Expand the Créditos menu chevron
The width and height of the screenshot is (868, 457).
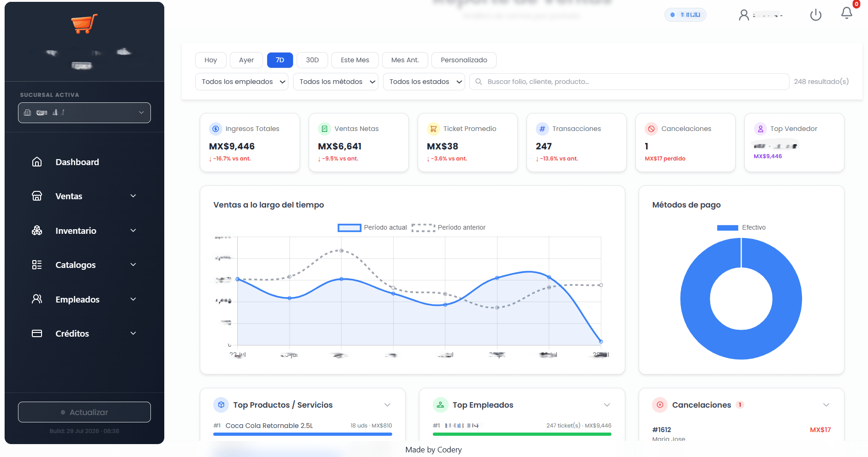(133, 333)
